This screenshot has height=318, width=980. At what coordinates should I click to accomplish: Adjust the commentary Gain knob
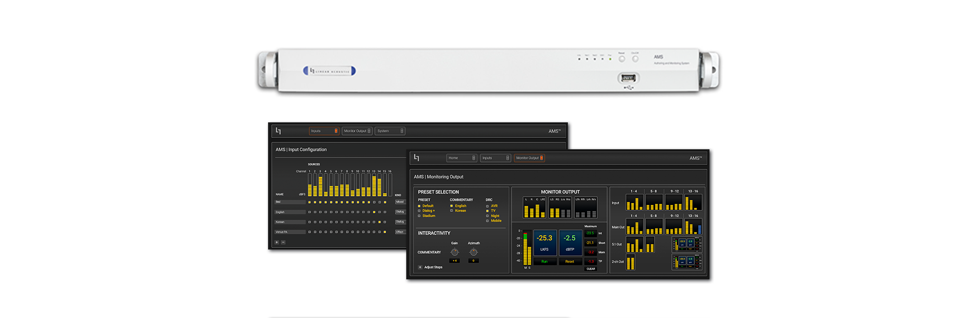[455, 252]
